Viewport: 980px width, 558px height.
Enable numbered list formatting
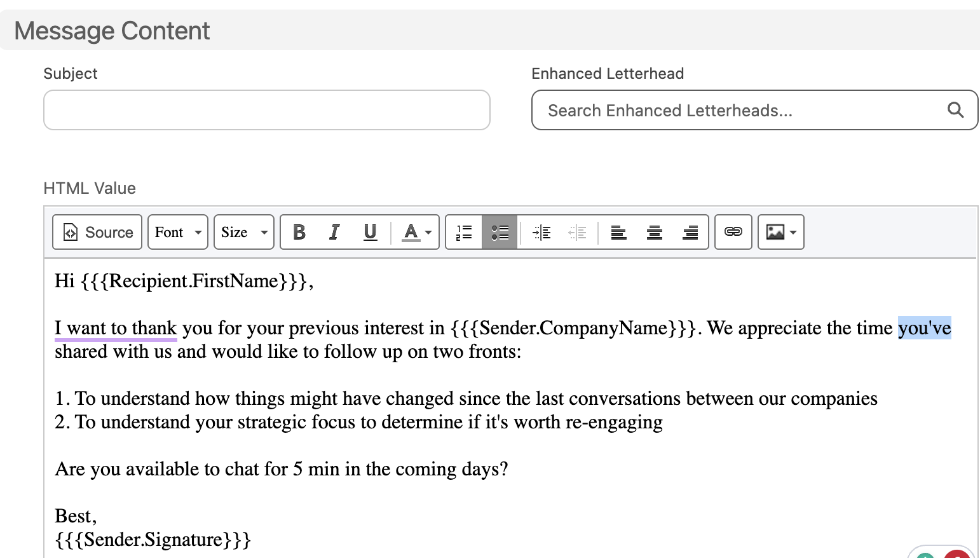coord(463,232)
